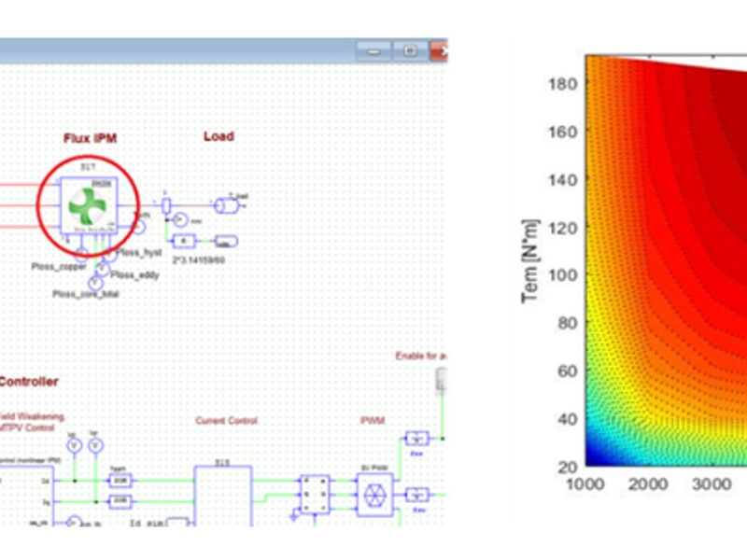Viewport: 747px width, 560px height.
Task: Click the 180 tick on torque axis
Action: tap(563, 84)
